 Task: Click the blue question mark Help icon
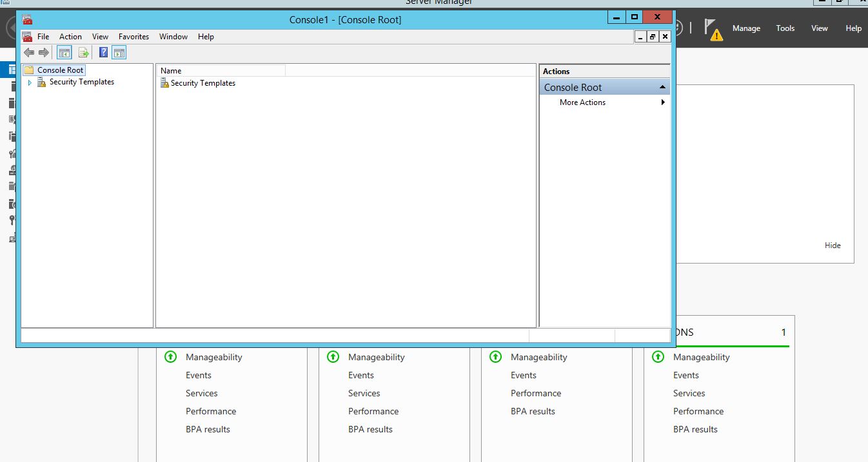pyautogui.click(x=103, y=53)
